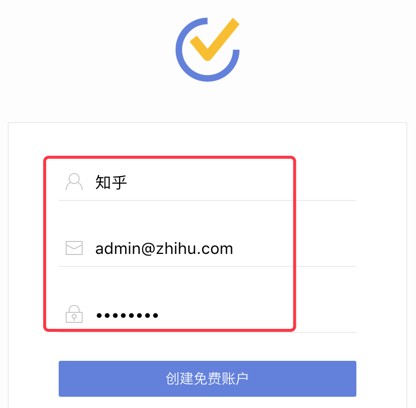Click the empty right side of the email field

click(x=295, y=249)
